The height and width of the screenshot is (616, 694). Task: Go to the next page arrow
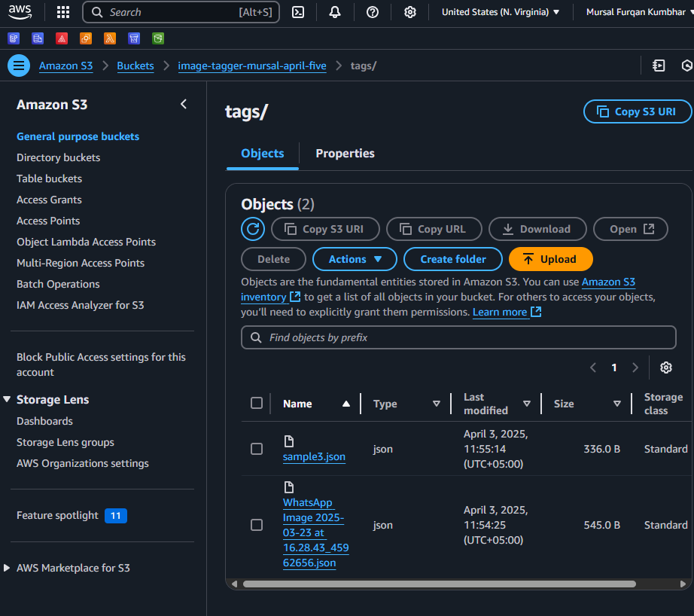click(635, 367)
